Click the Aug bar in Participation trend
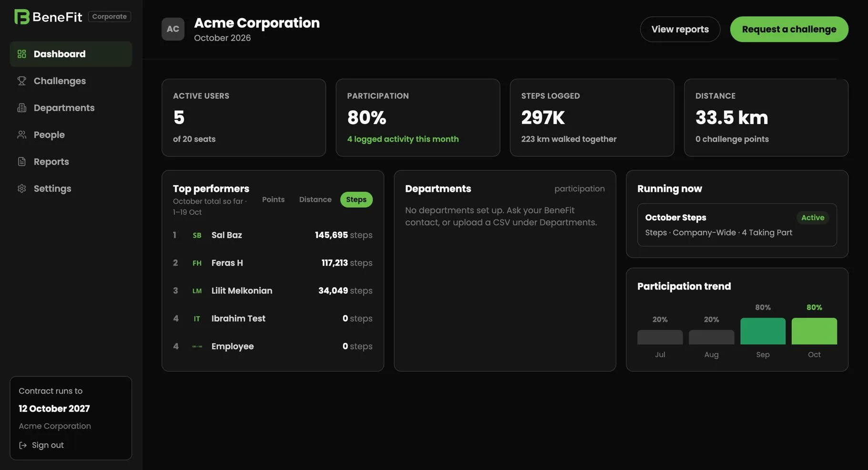The image size is (868, 470). coord(711,337)
